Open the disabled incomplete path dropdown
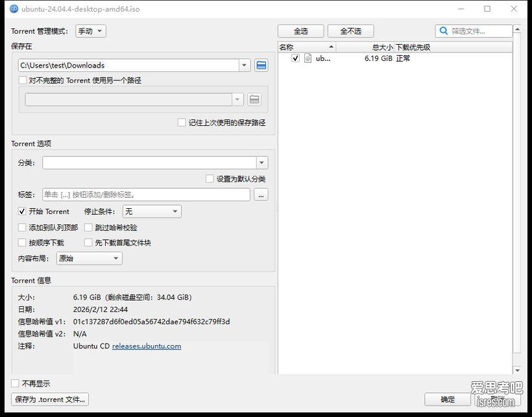Image resolution: width=532 pixels, height=417 pixels. coord(237,99)
